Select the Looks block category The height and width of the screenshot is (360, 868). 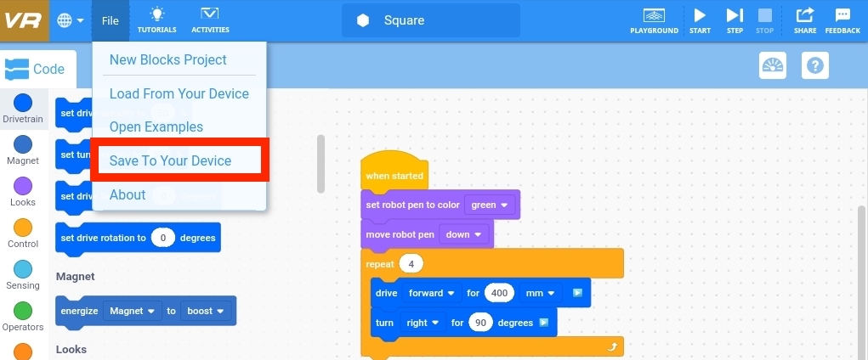click(23, 192)
